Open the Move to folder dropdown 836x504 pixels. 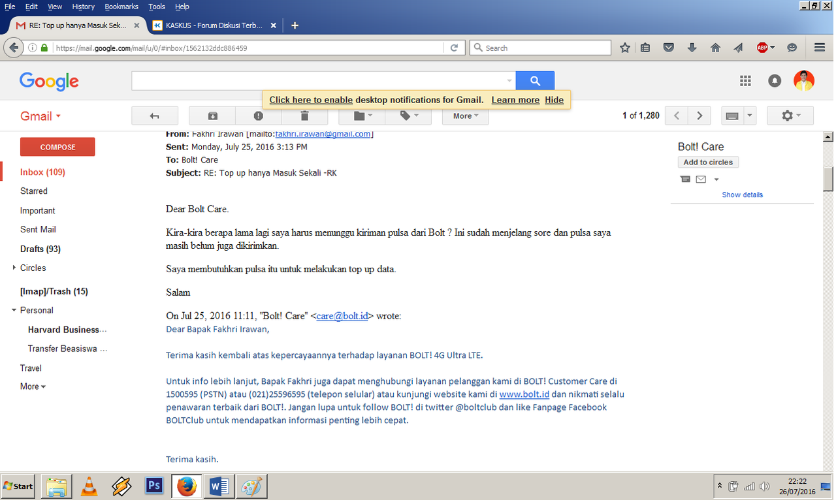point(362,116)
